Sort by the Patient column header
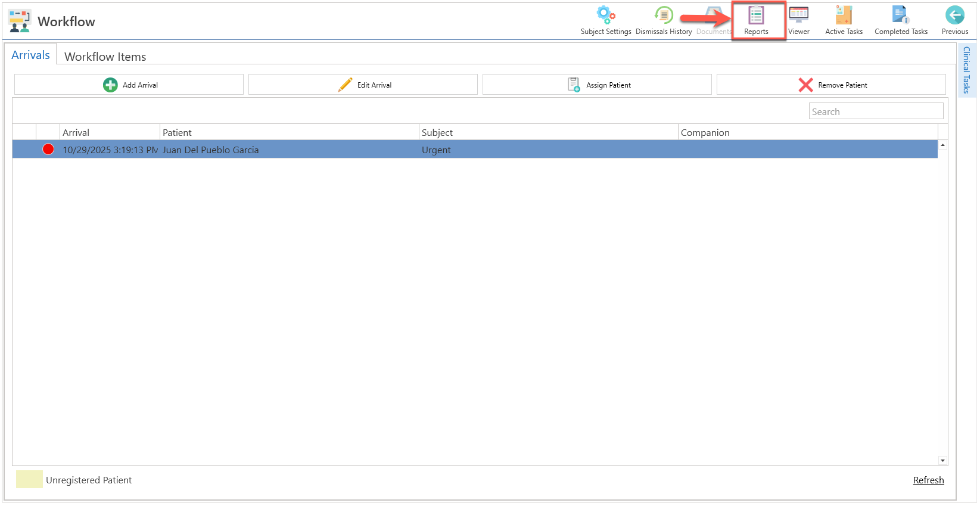This screenshot has width=980, height=506. (x=290, y=132)
